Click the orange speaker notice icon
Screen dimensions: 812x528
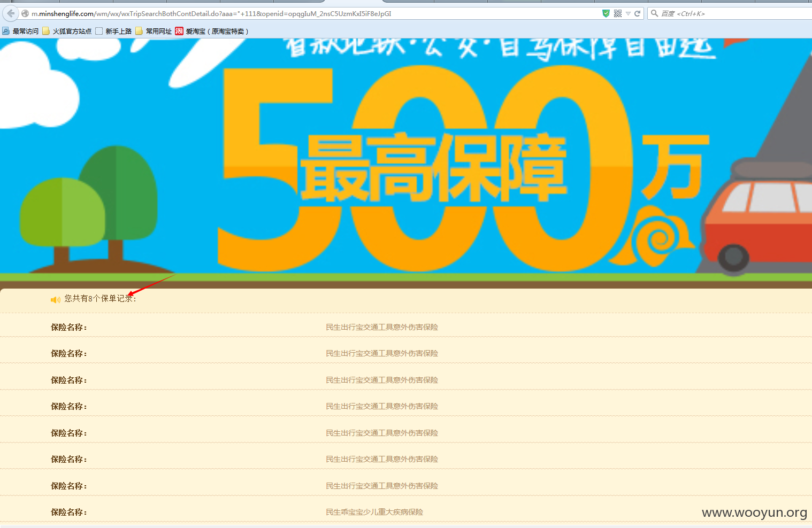pos(56,299)
